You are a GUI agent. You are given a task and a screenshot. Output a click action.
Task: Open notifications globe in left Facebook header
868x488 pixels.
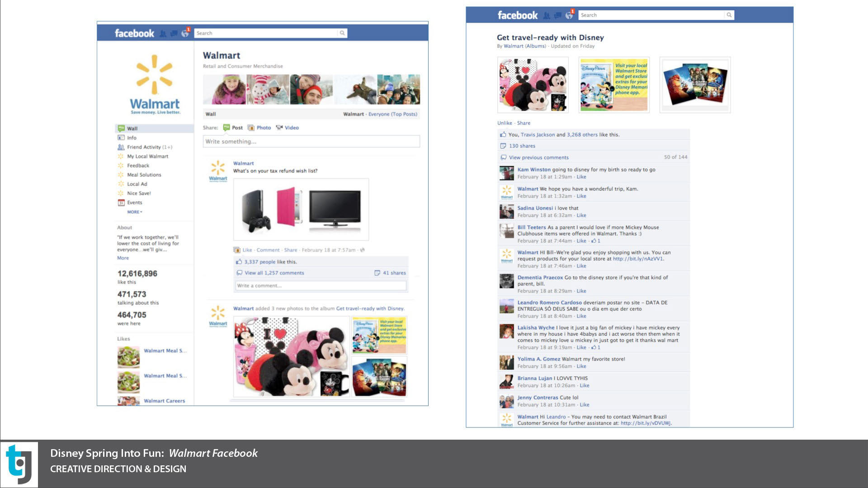pyautogui.click(x=185, y=33)
